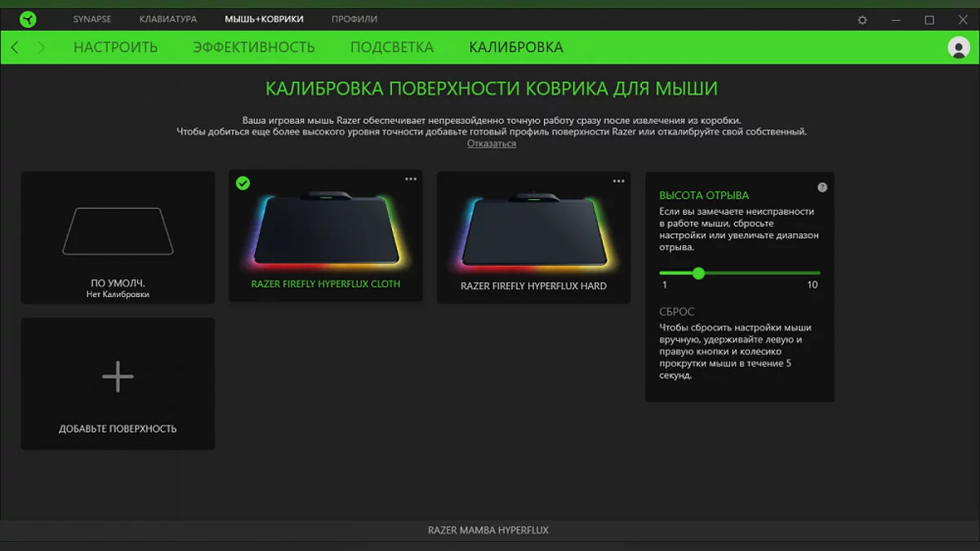
Task: Click the Отказаться link
Action: click(x=492, y=144)
